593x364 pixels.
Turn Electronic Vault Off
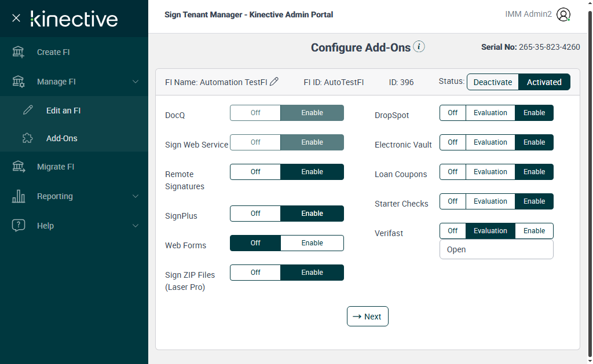point(453,142)
